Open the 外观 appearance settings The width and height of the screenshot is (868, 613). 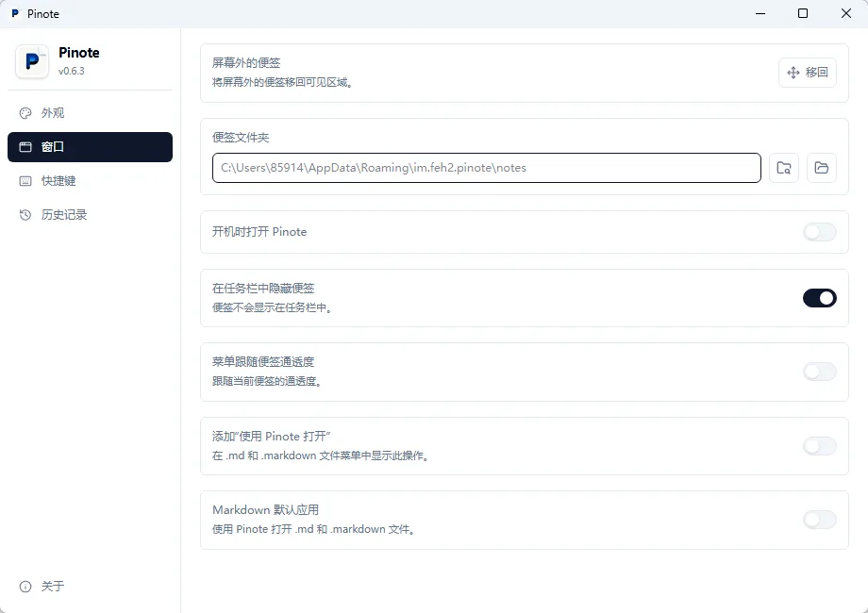tap(90, 113)
